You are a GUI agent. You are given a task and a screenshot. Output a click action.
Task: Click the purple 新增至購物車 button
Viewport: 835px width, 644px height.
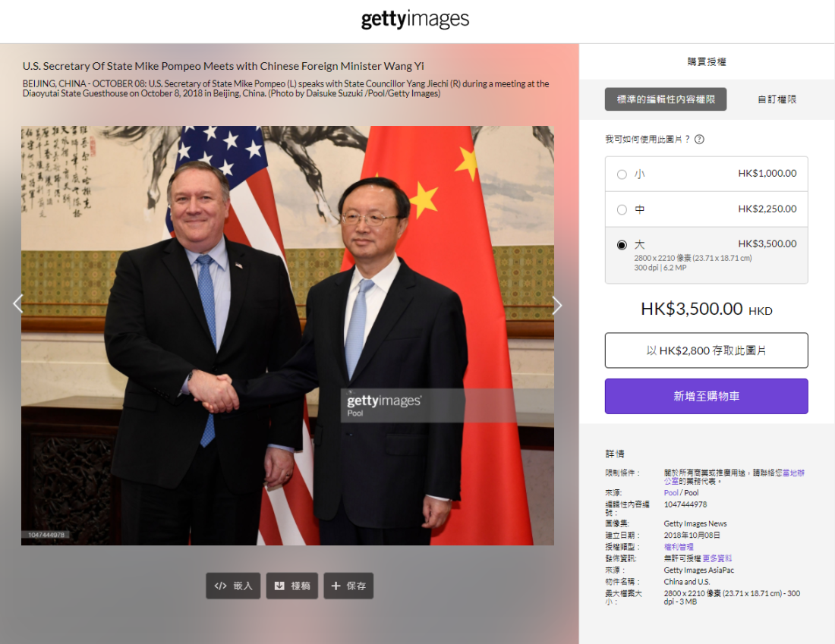[x=706, y=396]
